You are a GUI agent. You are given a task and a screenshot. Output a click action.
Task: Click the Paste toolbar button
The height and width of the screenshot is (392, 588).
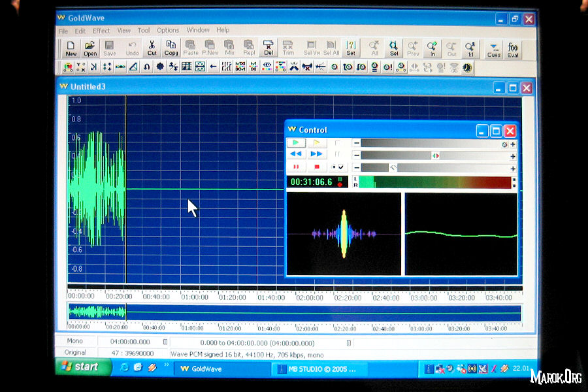pos(191,49)
